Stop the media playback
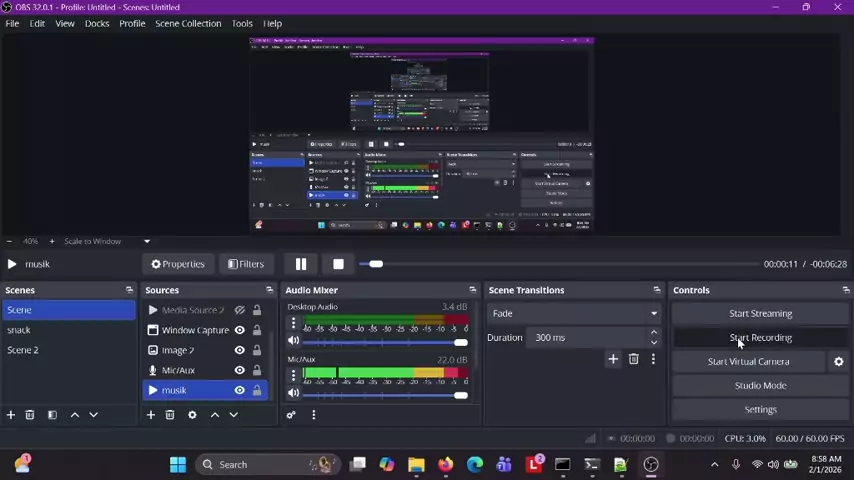854x480 pixels. [338, 264]
